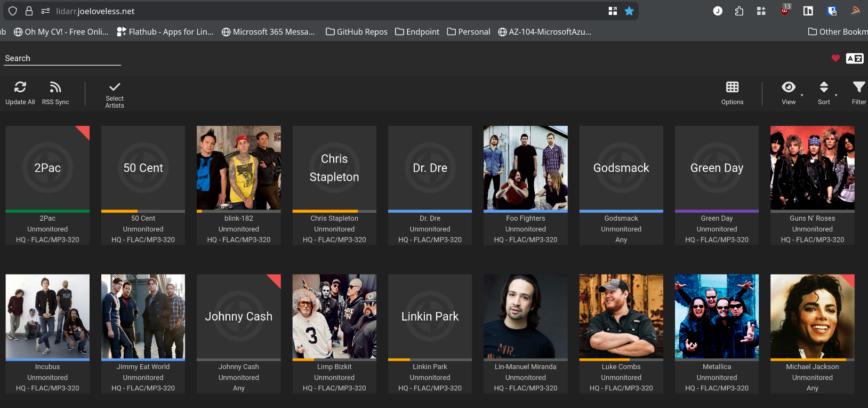Click the site lock icon in address bar
Image resolution: width=868 pixels, height=408 pixels.
pyautogui.click(x=29, y=11)
